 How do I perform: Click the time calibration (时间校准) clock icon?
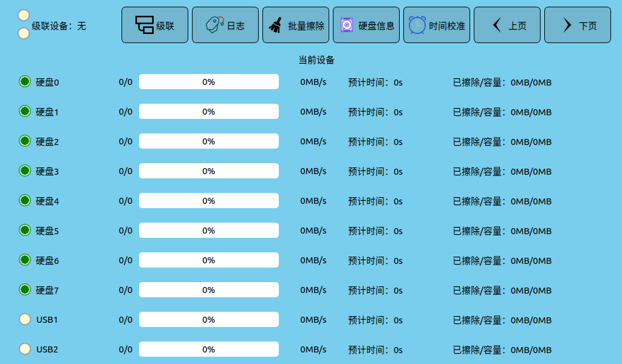(417, 25)
